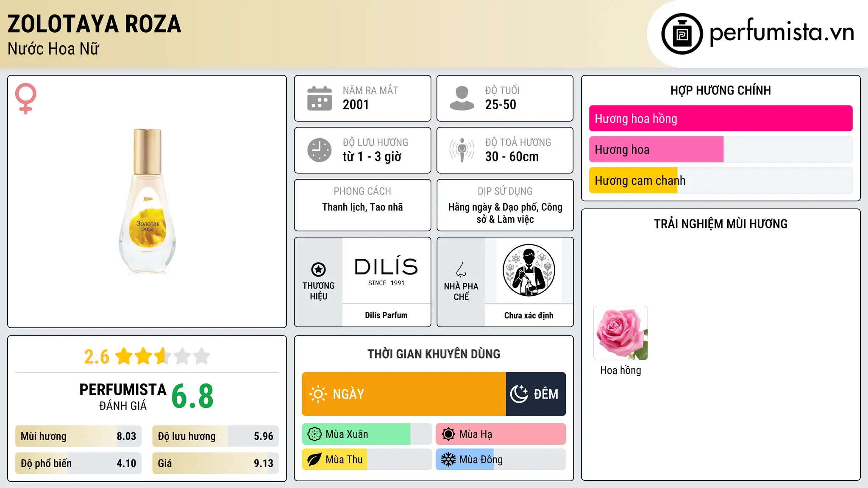This screenshot has width=868, height=488.
Task: Click the style text Thanh lịch, Tao nhã
Action: [362, 207]
